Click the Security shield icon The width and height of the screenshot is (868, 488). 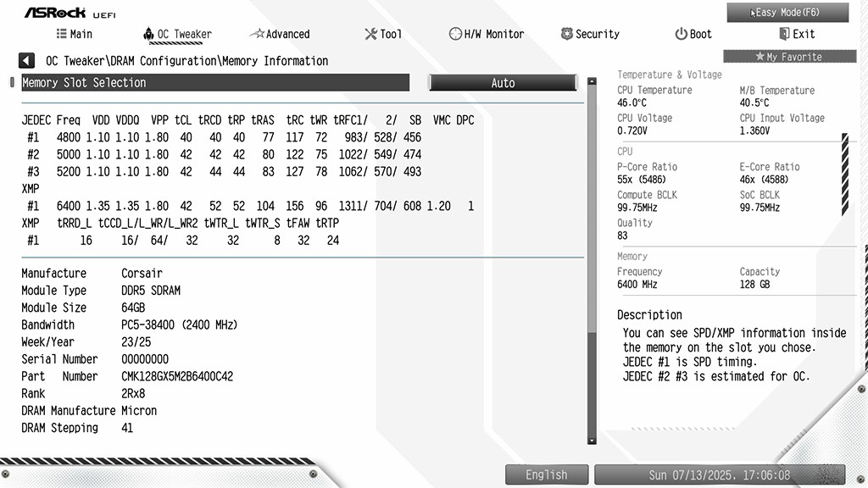coord(567,35)
